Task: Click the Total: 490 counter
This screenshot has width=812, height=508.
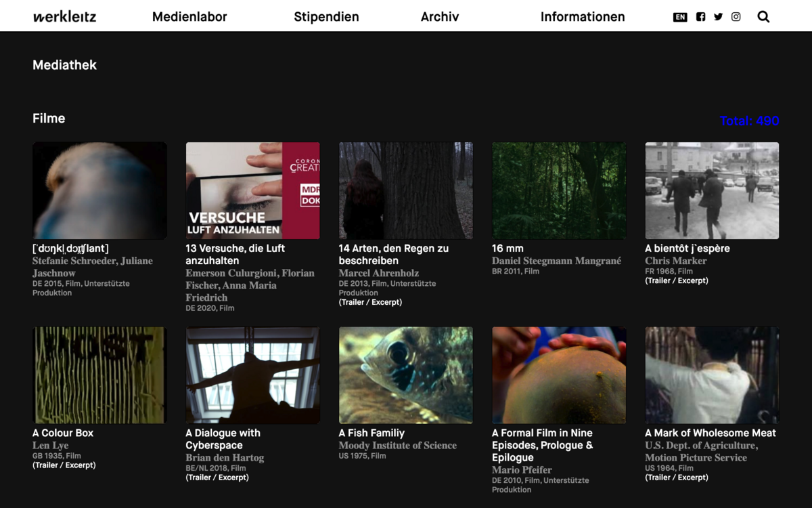Action: [x=749, y=121]
